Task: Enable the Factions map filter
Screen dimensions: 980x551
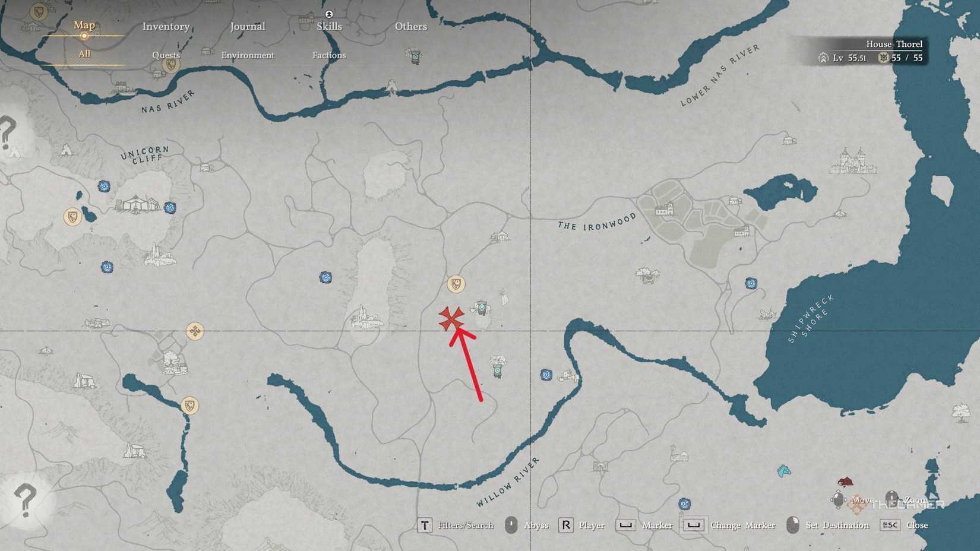Action: pyautogui.click(x=329, y=55)
